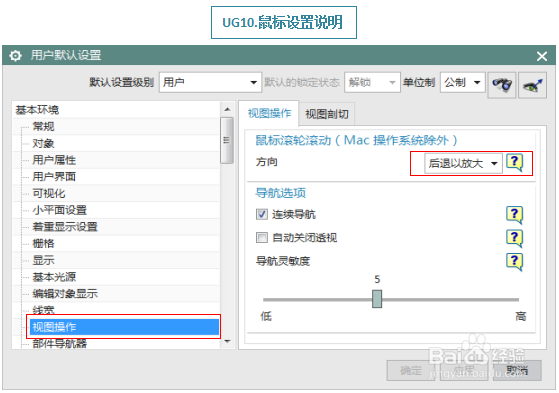Select 常规 in the tree
The height and width of the screenshot is (393, 559).
[x=43, y=126]
